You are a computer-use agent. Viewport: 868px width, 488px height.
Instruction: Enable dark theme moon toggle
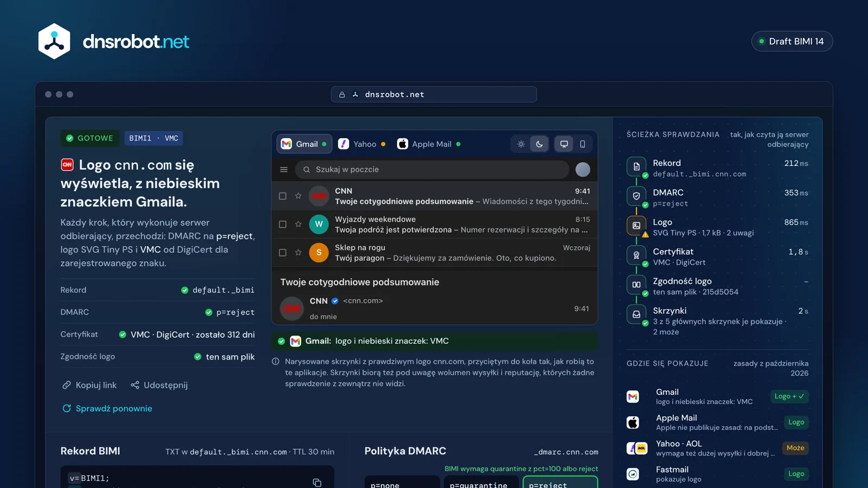pos(539,144)
